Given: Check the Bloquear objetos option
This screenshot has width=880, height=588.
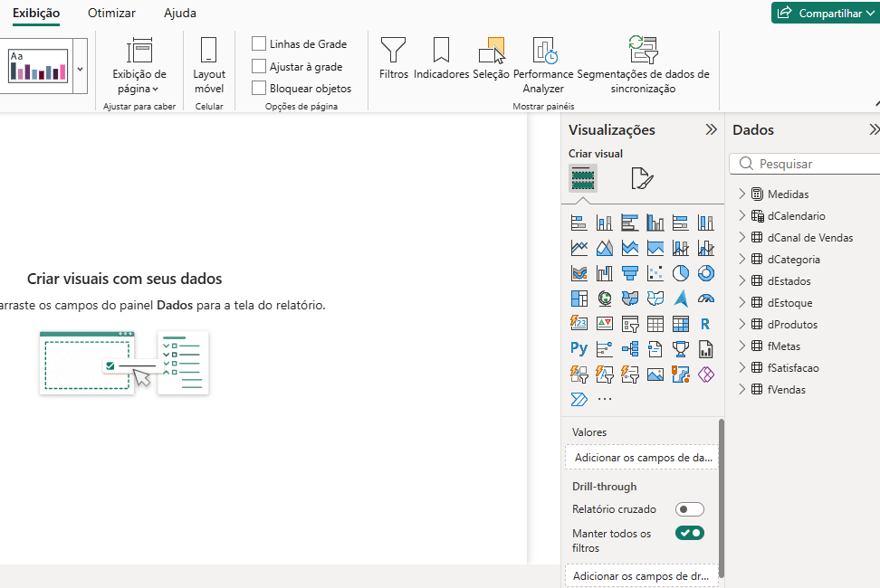Looking at the screenshot, I should [259, 88].
